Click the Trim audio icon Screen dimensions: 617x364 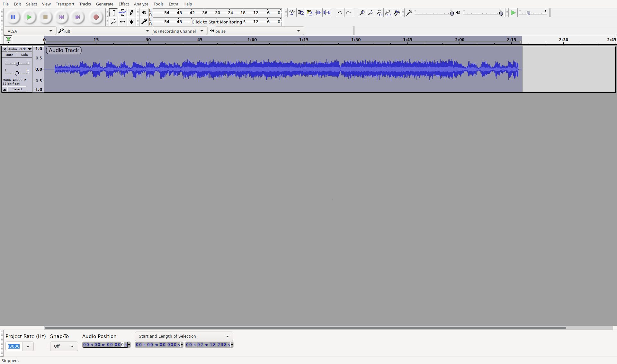(x=318, y=13)
